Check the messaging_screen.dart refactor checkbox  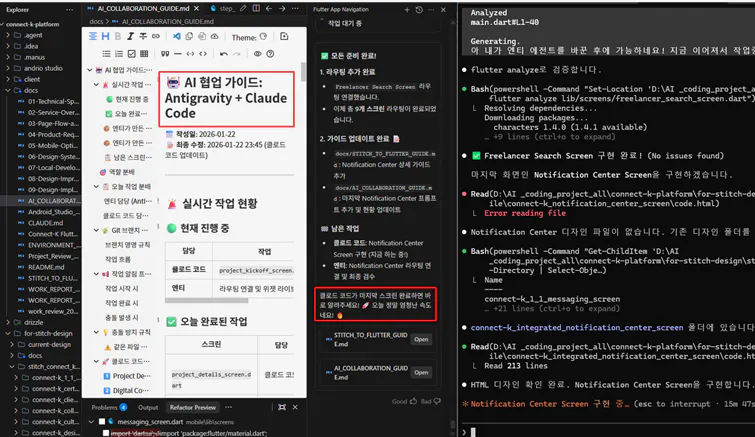[102, 422]
